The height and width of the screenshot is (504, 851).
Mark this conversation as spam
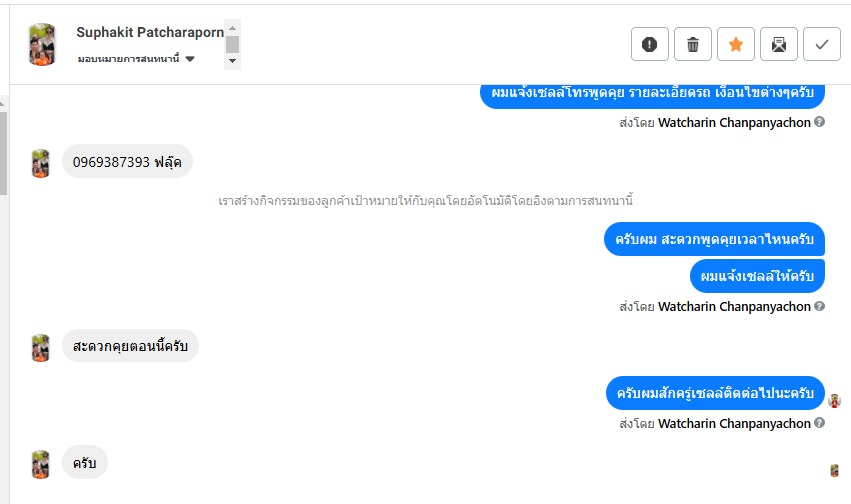pos(650,44)
